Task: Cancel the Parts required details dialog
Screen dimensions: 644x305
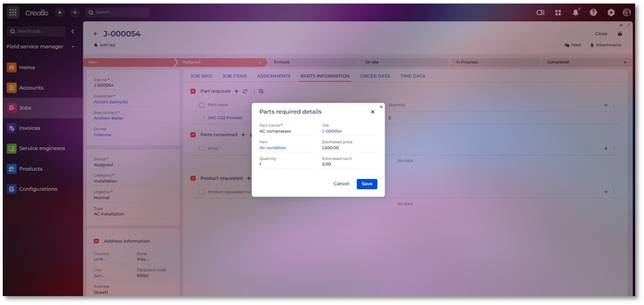Action: [341, 184]
